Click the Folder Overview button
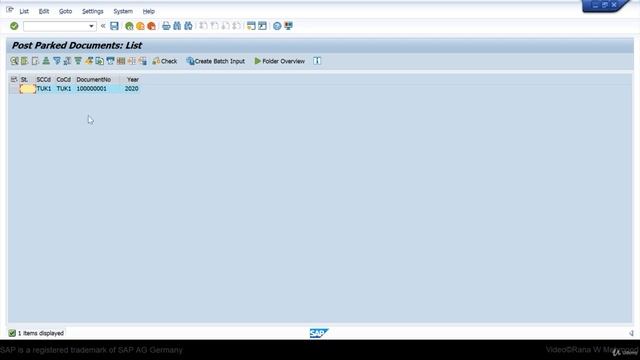Image resolution: width=640 pixels, height=360 pixels. [x=280, y=61]
